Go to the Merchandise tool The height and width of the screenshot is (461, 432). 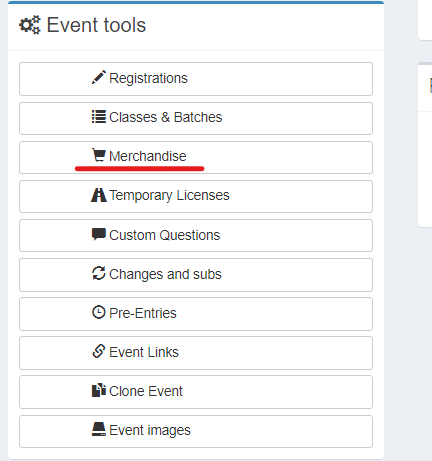click(x=196, y=157)
